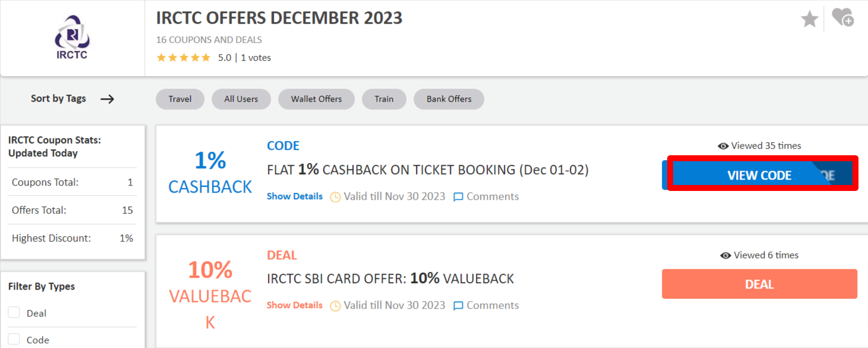Viewport: 868px width, 348px height.
Task: Click the IRCTC store logo
Action: pos(71,37)
